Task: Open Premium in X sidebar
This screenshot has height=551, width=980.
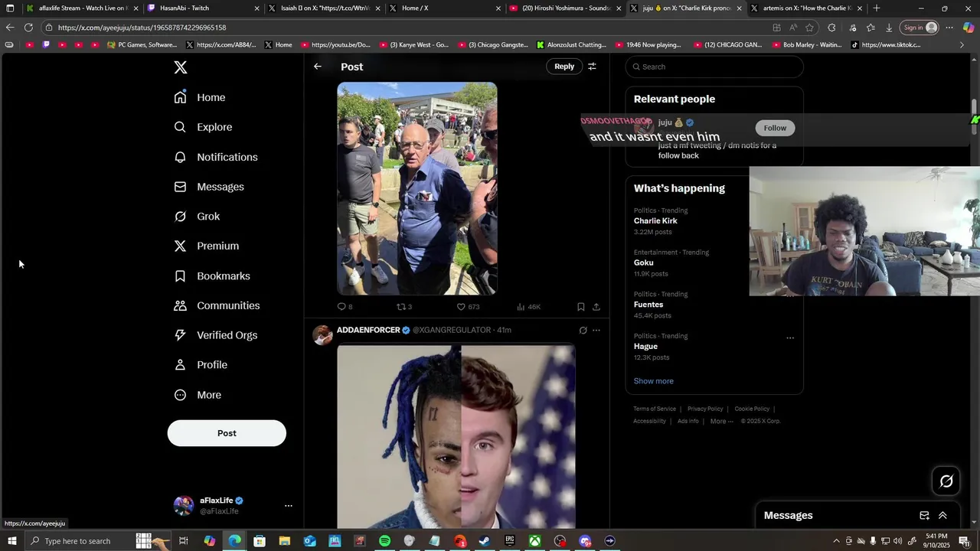Action: click(x=207, y=246)
